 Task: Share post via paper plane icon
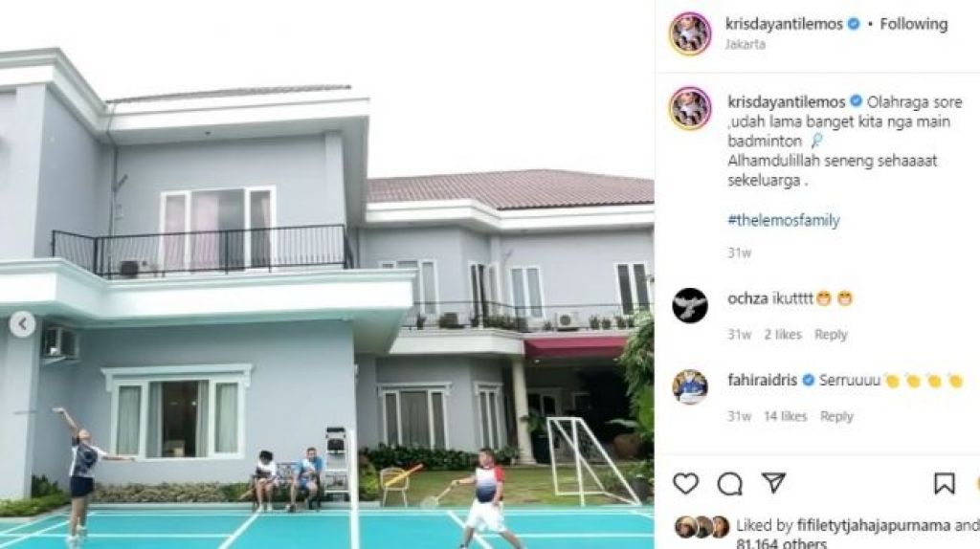[x=773, y=483]
